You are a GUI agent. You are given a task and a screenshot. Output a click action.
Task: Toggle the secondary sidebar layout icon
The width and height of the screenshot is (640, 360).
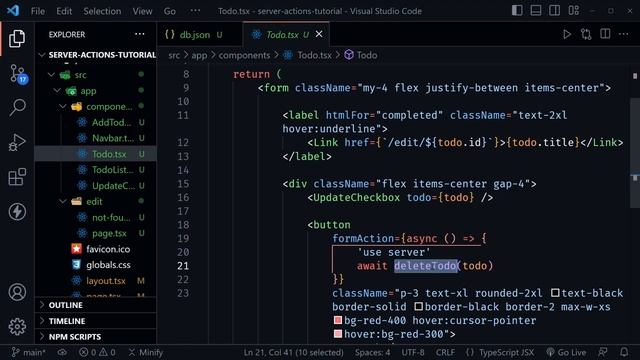(x=554, y=11)
